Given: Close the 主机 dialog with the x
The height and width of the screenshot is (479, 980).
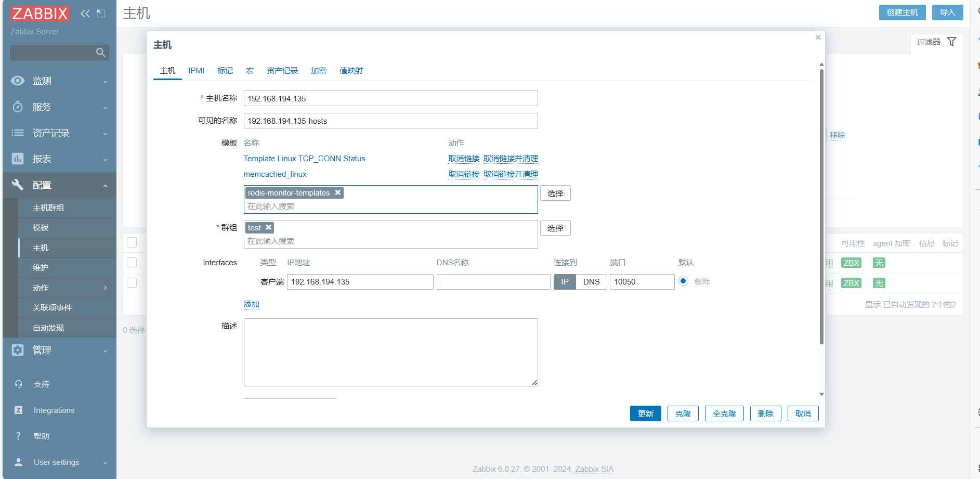Looking at the screenshot, I should click(818, 37).
